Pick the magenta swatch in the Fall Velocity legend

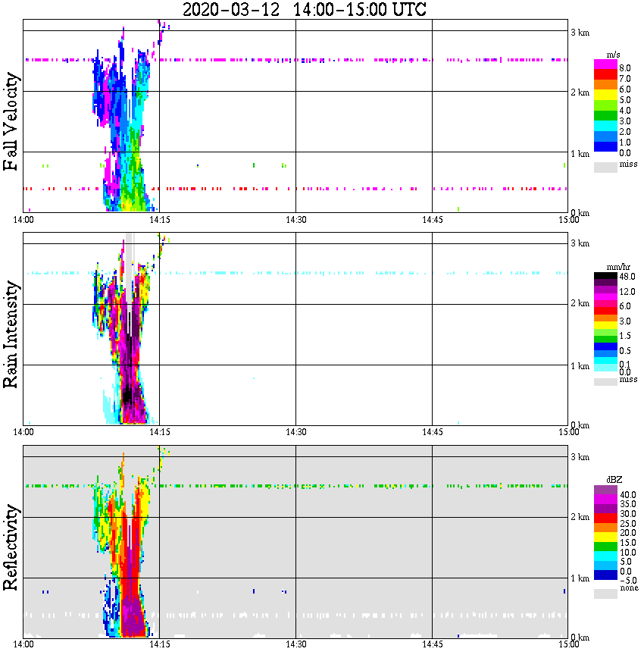tap(605, 64)
